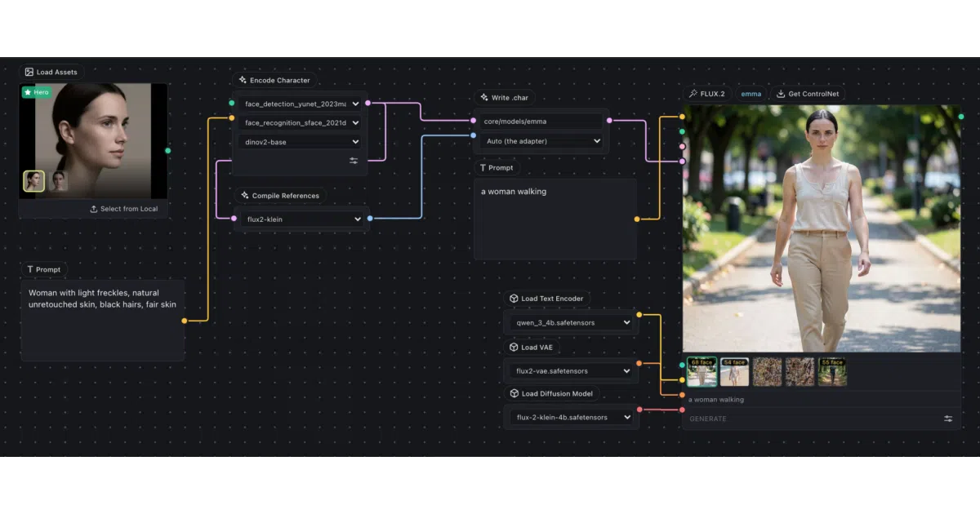The height and width of the screenshot is (514, 980).
Task: Open the qwen_3_4b.safetensors text encoder dropdown
Action: [x=571, y=322]
